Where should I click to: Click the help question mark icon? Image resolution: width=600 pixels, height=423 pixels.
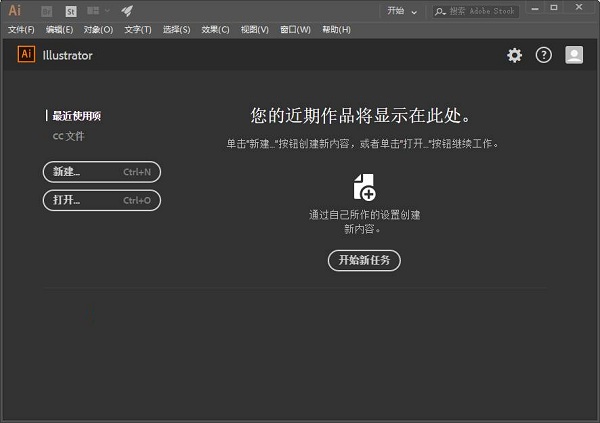(543, 56)
